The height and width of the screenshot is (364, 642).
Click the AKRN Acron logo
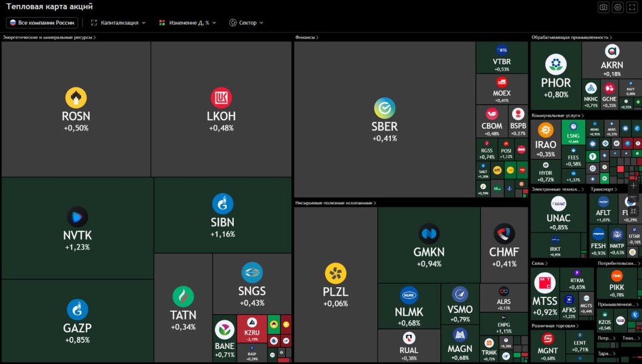(x=612, y=51)
